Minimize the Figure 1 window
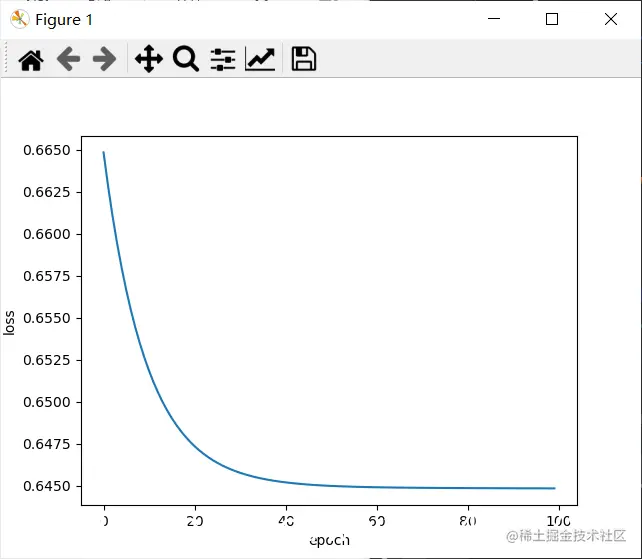 pos(494,19)
